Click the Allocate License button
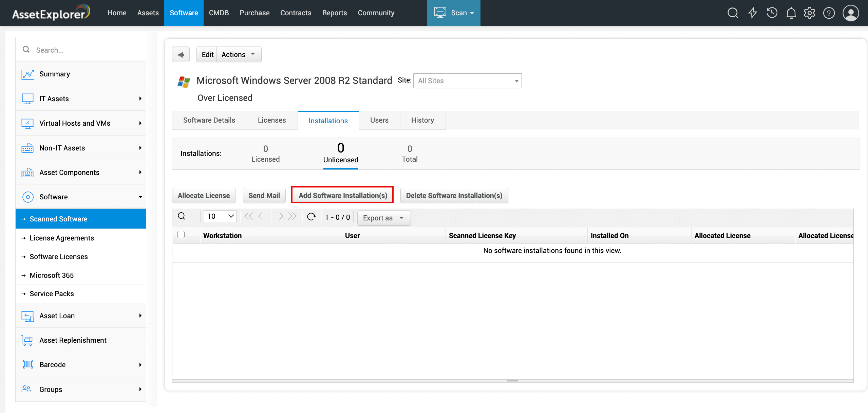The height and width of the screenshot is (413, 868). pos(204,195)
